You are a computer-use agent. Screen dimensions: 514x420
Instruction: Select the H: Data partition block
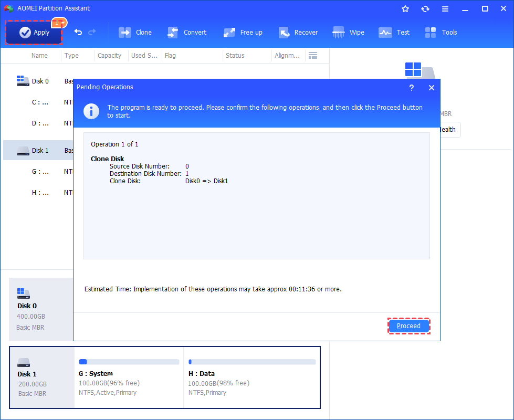[x=252, y=377]
